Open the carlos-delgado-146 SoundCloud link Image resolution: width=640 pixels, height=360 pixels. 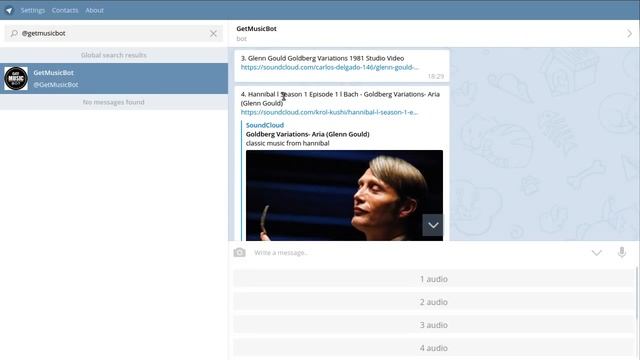coord(329,67)
